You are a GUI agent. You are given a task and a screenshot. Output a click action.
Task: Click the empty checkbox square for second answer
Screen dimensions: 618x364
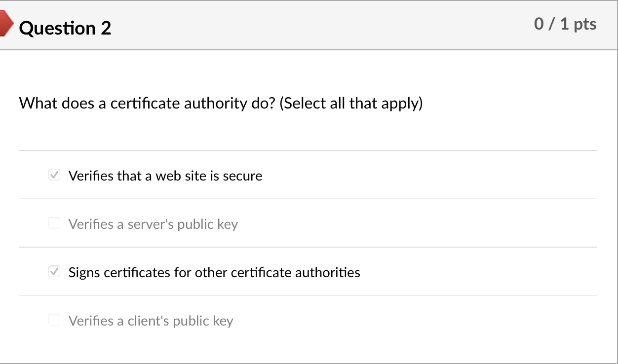(54, 223)
